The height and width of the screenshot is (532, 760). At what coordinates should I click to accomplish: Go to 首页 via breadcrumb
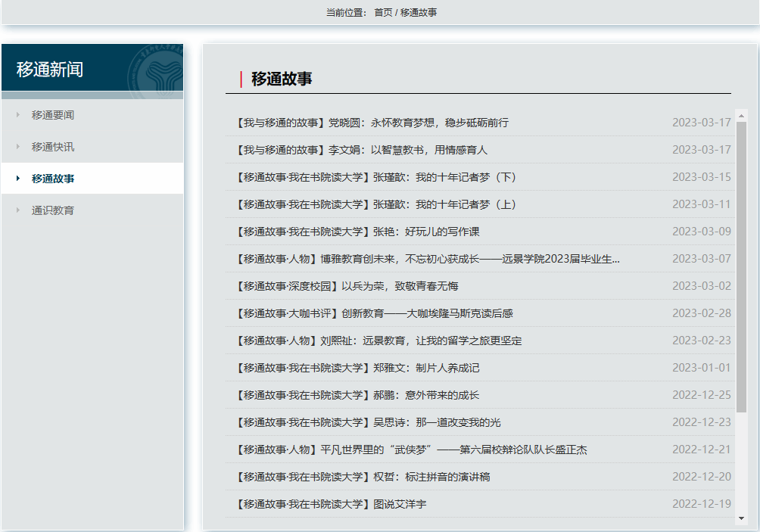[x=383, y=12]
